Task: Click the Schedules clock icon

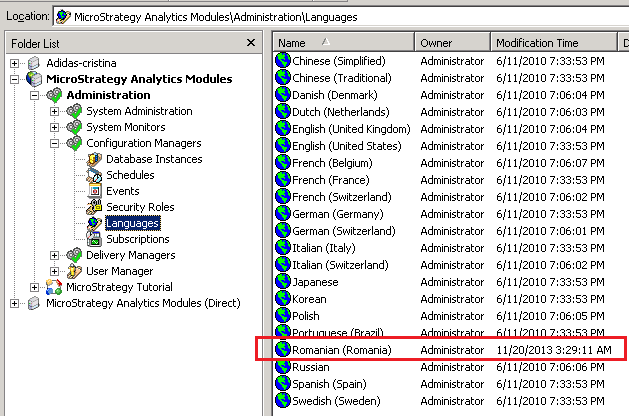Action: (95, 175)
